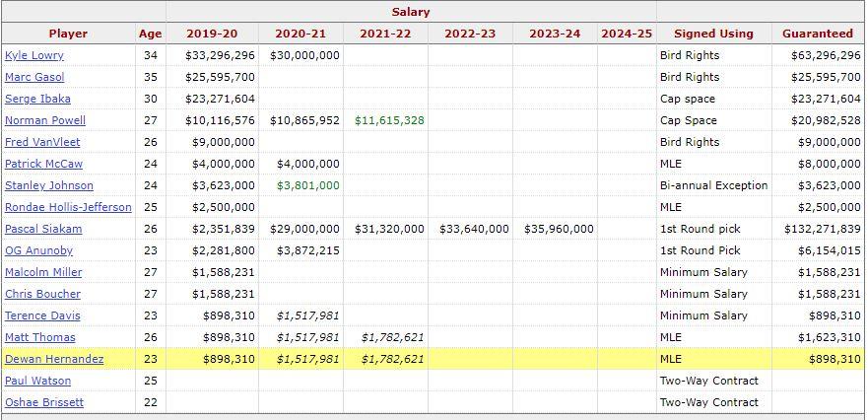Open Fred VanVleet player link
The image size is (868, 420).
pyautogui.click(x=42, y=142)
